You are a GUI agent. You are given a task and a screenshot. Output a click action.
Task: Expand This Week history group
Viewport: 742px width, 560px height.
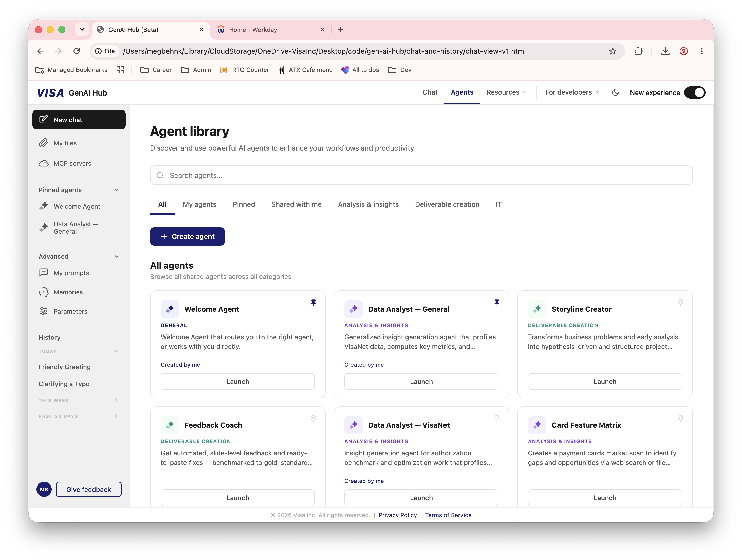pyautogui.click(x=116, y=400)
